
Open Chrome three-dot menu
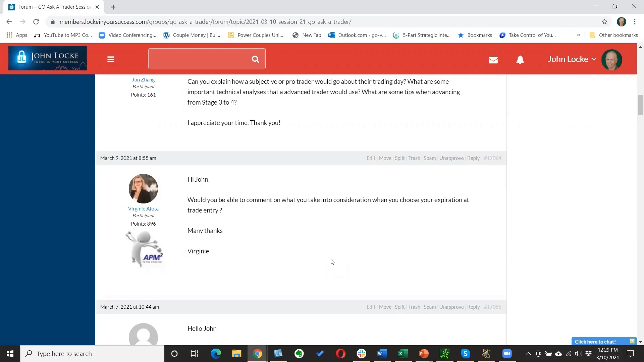635,22
